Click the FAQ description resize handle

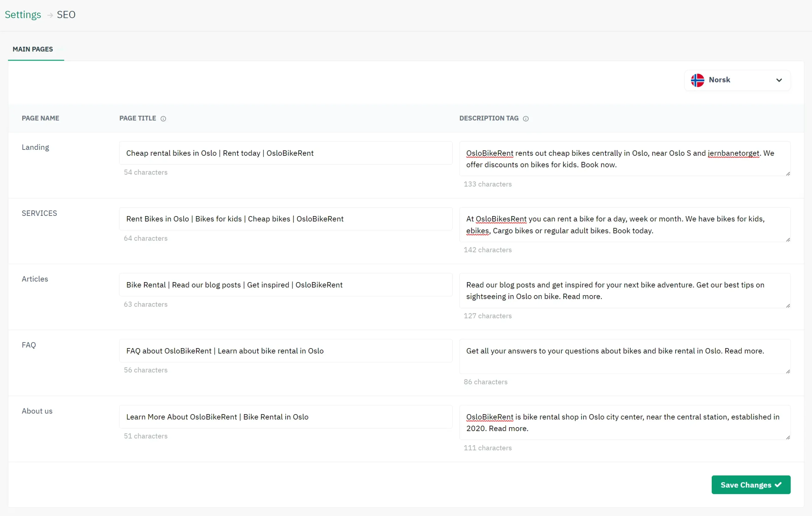[788, 372]
